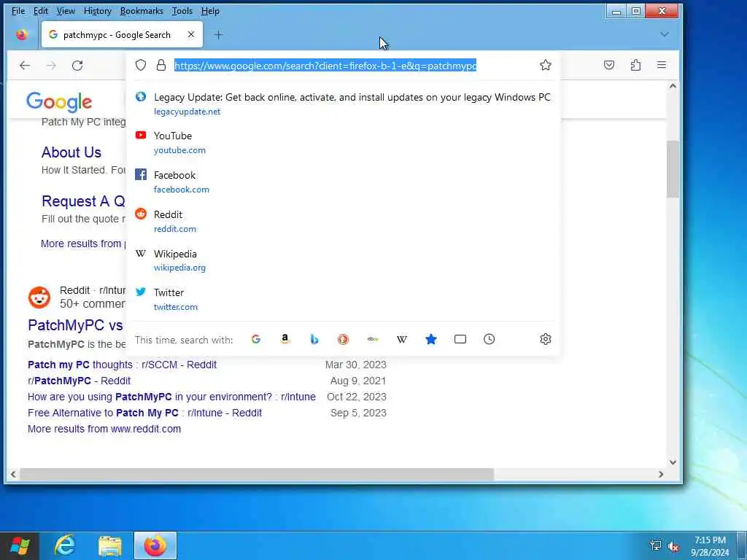Go back with the back arrow
The height and width of the screenshot is (560, 747).
[x=25, y=65]
